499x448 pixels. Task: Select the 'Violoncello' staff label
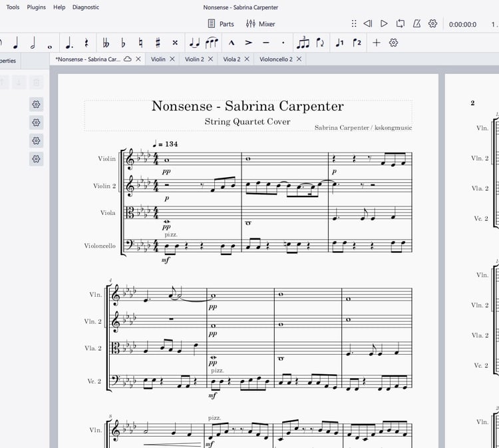tap(100, 246)
